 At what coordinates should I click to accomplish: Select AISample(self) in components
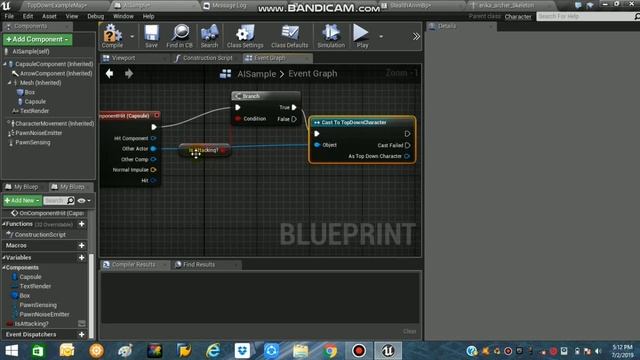click(x=31, y=51)
